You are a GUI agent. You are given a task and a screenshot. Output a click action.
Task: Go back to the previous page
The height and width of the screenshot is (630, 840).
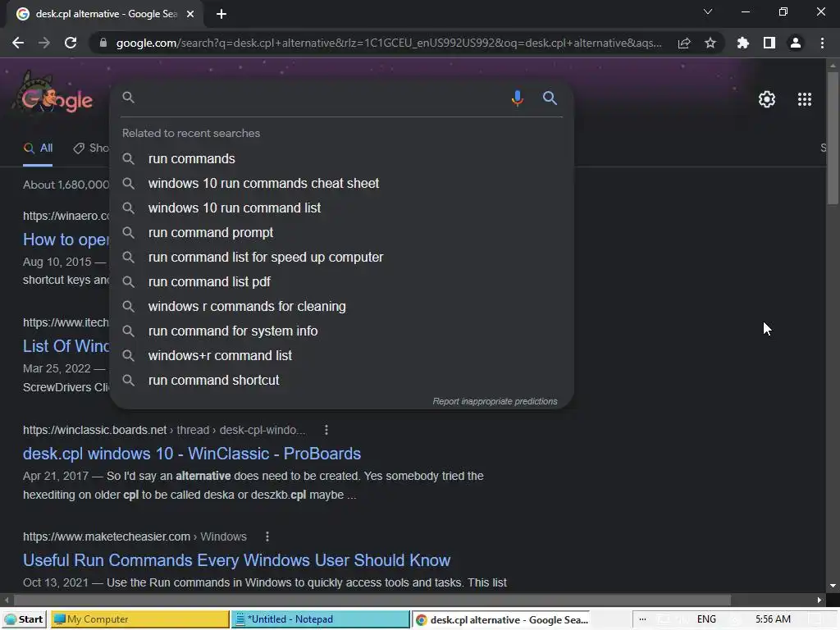point(18,43)
